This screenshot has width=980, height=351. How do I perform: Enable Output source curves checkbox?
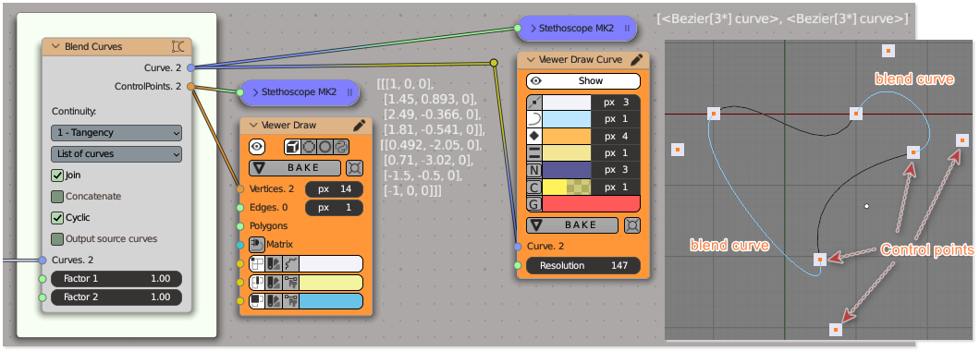57,238
